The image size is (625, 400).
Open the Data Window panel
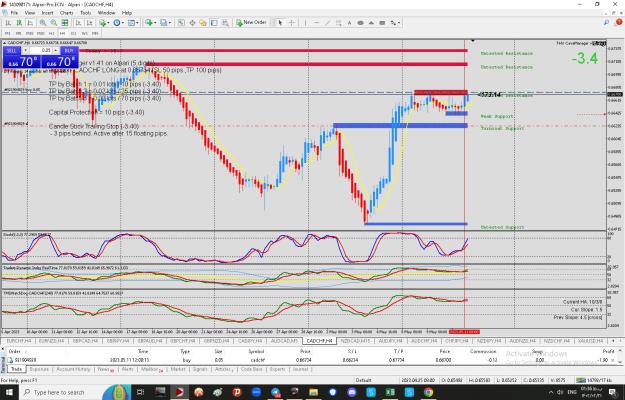[x=192, y=23]
